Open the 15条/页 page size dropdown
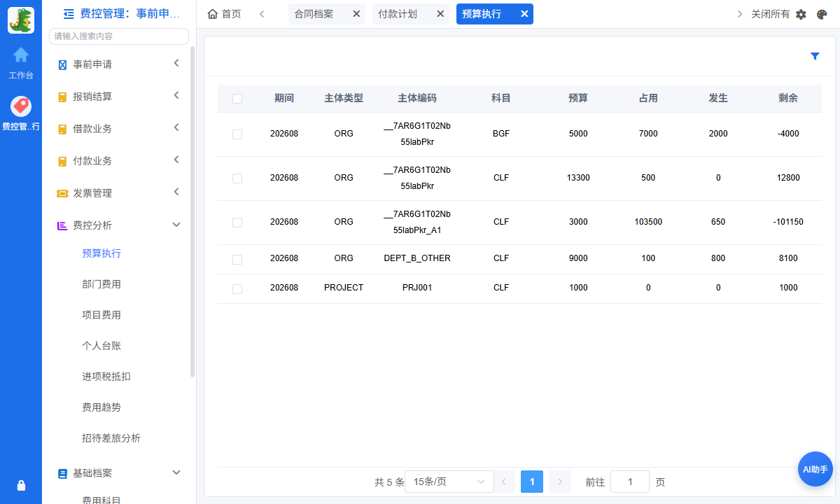The image size is (840, 504). tap(449, 482)
